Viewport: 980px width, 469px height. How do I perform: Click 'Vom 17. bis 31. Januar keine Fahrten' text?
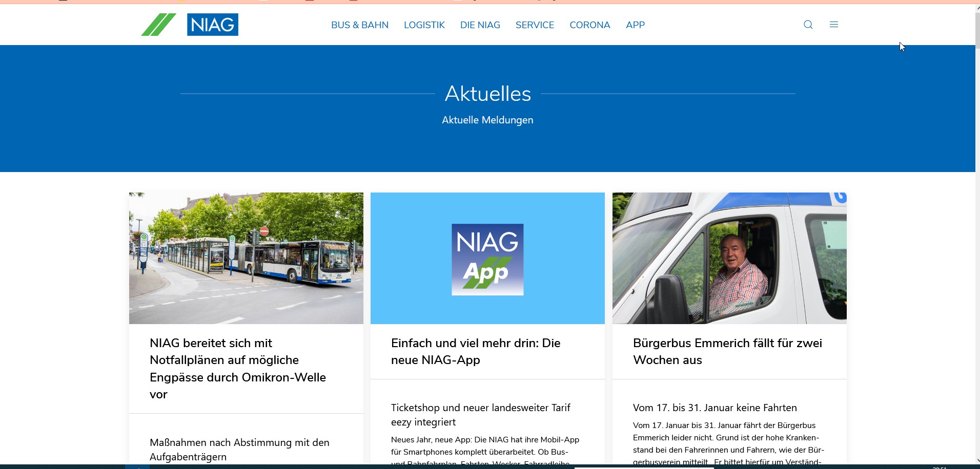(715, 408)
